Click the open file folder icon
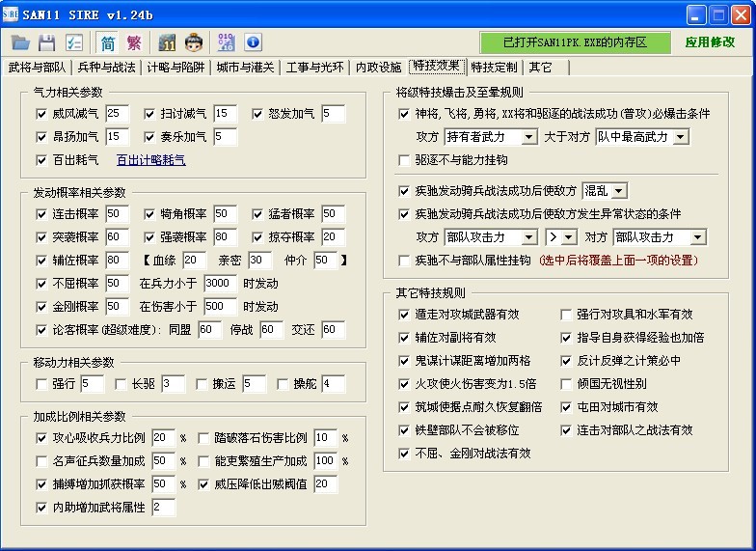 coord(21,42)
